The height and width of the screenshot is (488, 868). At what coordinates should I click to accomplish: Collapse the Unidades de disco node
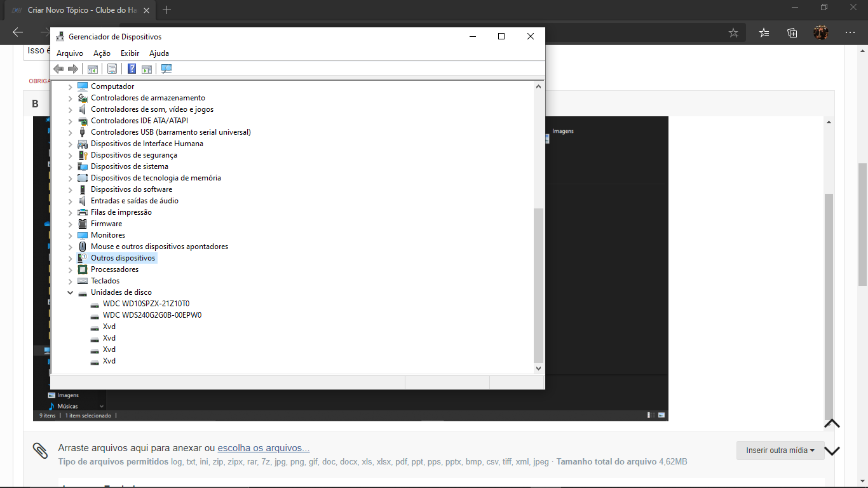70,292
